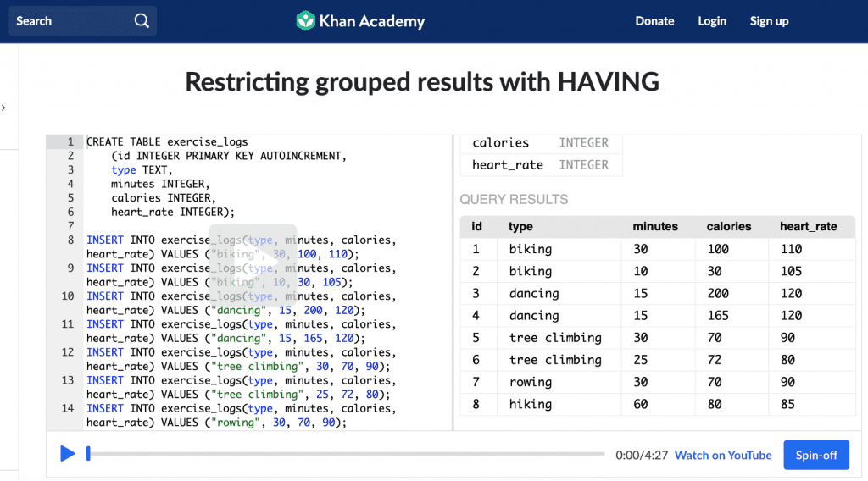Click the 0:00/4:27 time display
Image resolution: width=868 pixels, height=481 pixels.
pyautogui.click(x=642, y=455)
